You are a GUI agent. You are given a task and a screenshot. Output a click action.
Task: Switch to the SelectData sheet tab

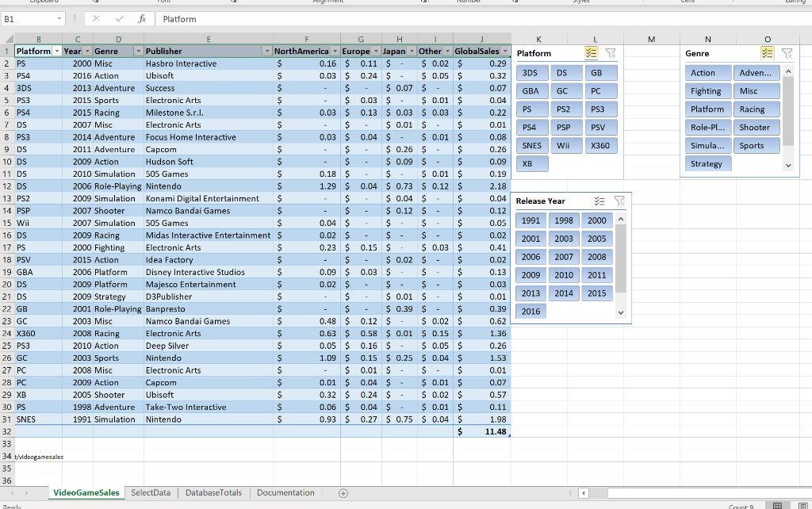150,492
